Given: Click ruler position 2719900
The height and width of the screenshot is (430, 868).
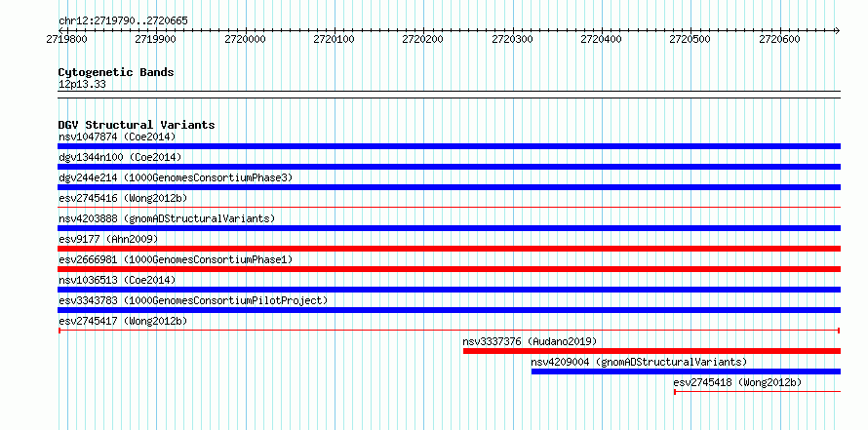Looking at the screenshot, I should [x=156, y=39].
